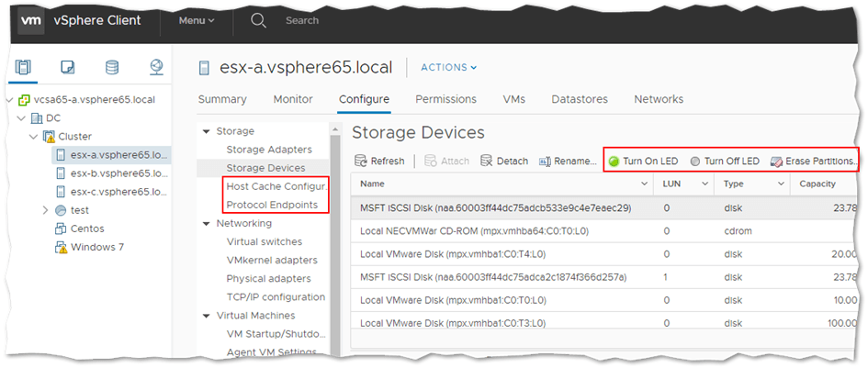The height and width of the screenshot is (368, 868).
Task: Select Local VMware Disk mpx.vmhba1:C0:T3:L0
Action: tap(603, 322)
